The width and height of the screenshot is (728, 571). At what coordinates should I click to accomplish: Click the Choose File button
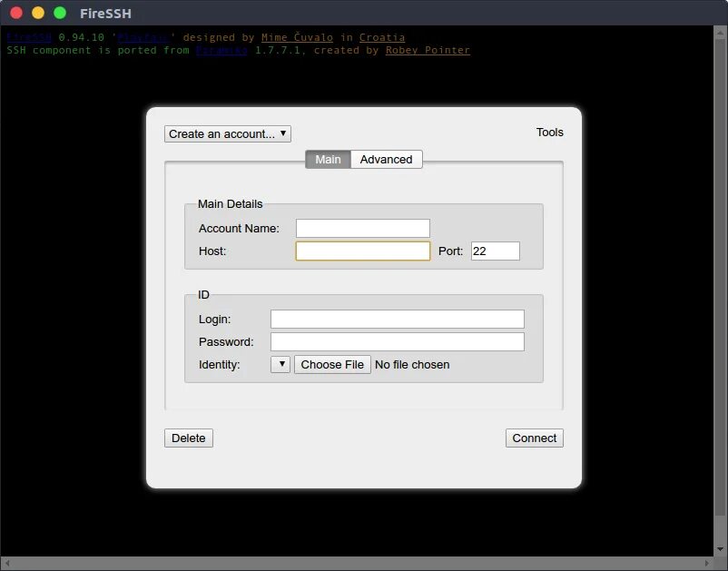coord(332,364)
